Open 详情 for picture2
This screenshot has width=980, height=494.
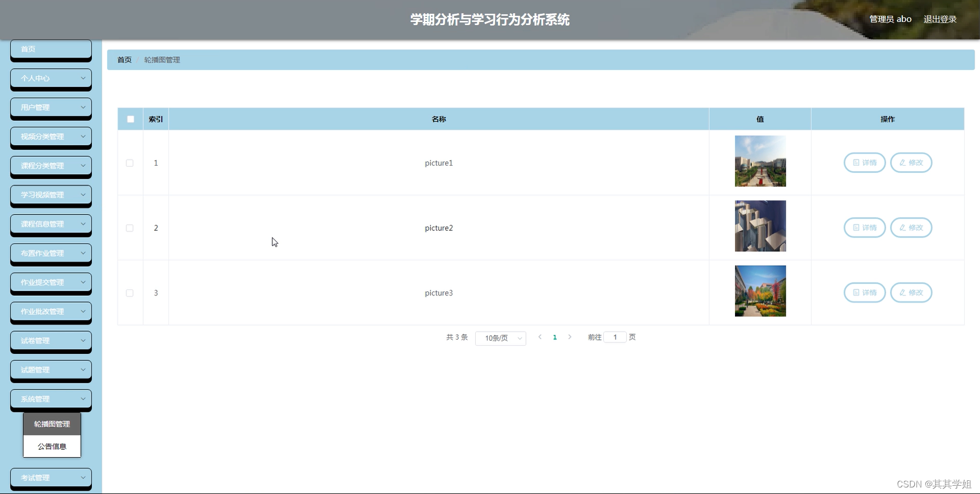pos(864,228)
